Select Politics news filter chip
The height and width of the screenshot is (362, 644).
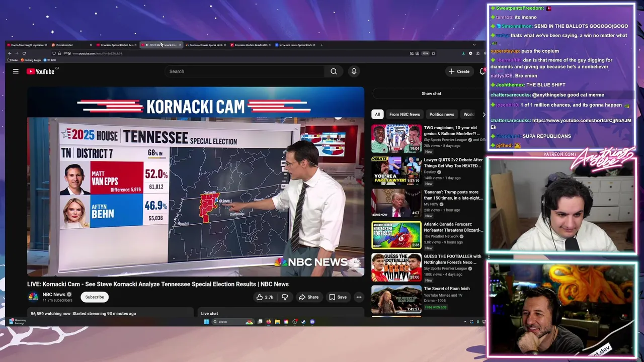(x=442, y=114)
